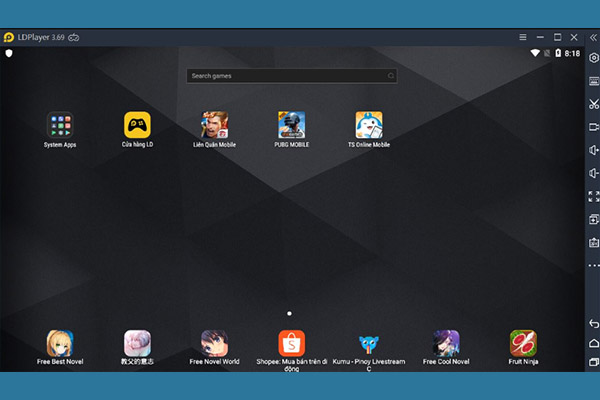
Task: Click the scissors screenshot tool
Action: coord(593,104)
